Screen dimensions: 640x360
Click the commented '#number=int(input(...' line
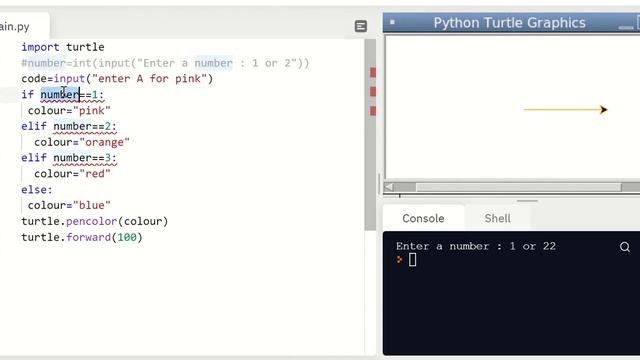[165, 63]
